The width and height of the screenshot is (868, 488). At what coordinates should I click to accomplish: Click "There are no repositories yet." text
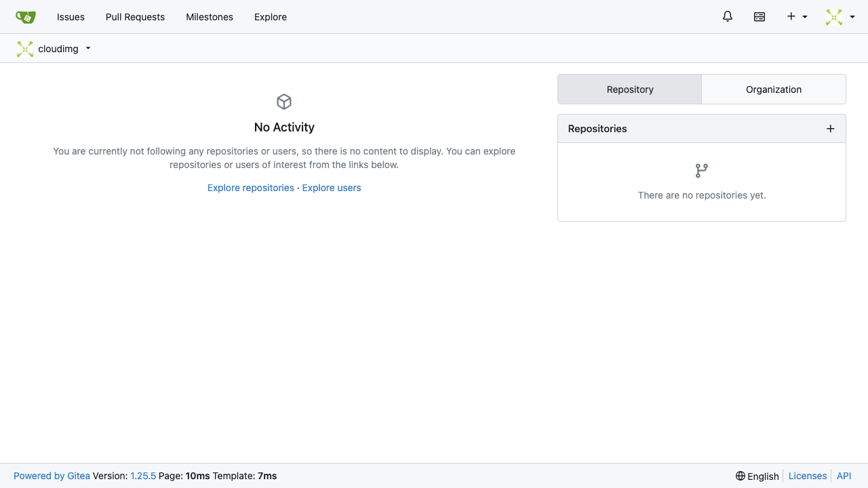(x=702, y=195)
